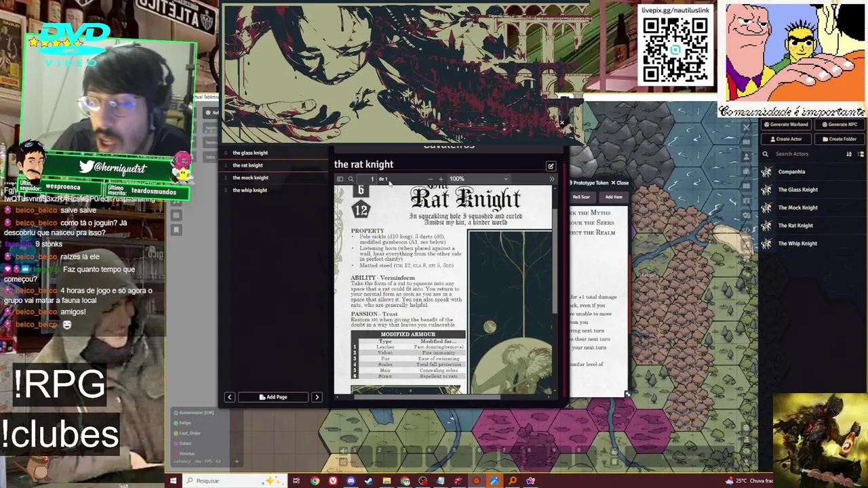Viewport: 868px width, 488px height.
Task: Close the actor sheet window
Action: 620,183
